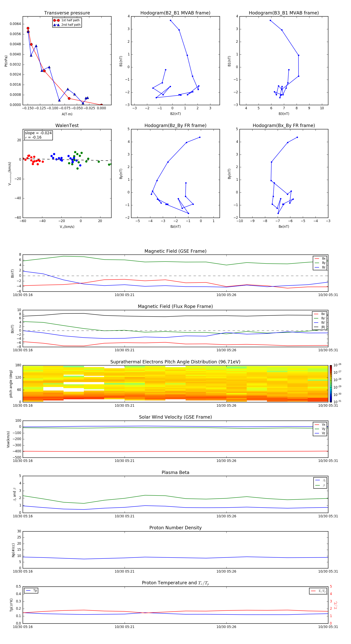351x644 pixels.
Task: Click the Plasma Beta title
Action: tap(175, 473)
